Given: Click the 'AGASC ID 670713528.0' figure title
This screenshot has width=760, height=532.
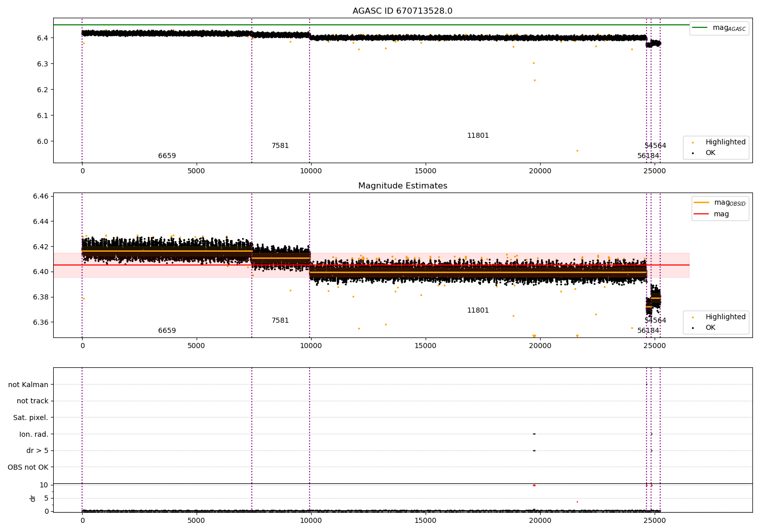Looking at the screenshot, I should (x=403, y=11).
